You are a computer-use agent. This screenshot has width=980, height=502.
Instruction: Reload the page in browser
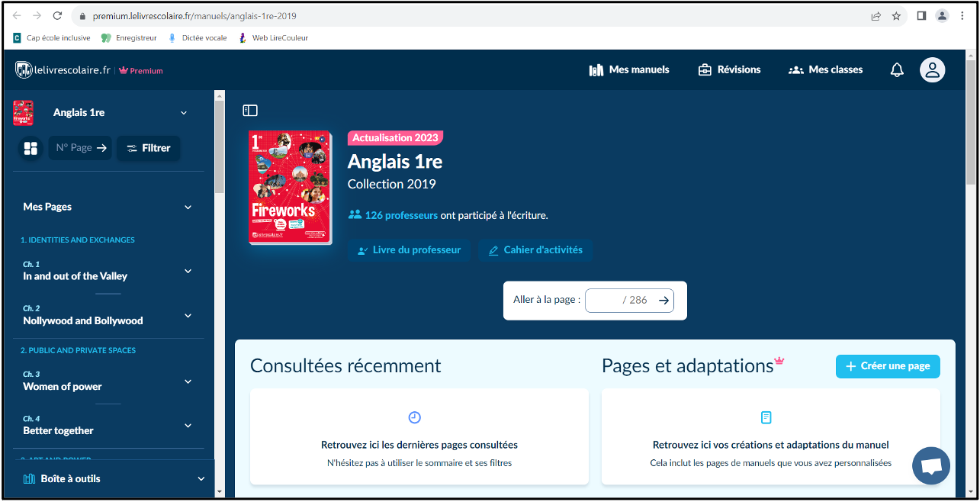pos(58,16)
